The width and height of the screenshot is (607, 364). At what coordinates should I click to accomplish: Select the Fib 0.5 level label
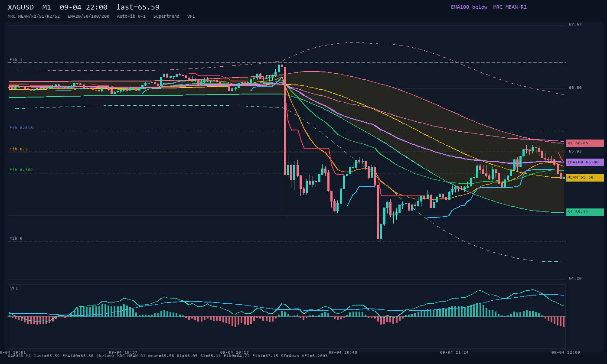click(19, 149)
